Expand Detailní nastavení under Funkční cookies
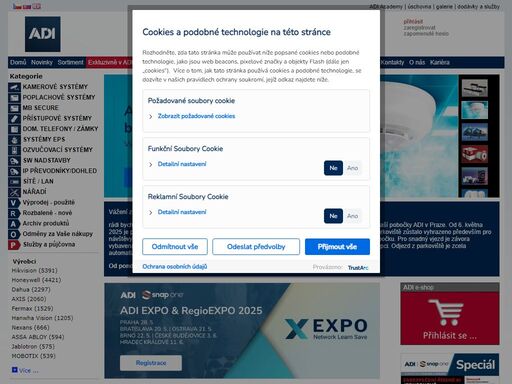Image resolution: width=512 pixels, height=384 pixels. 182,164
